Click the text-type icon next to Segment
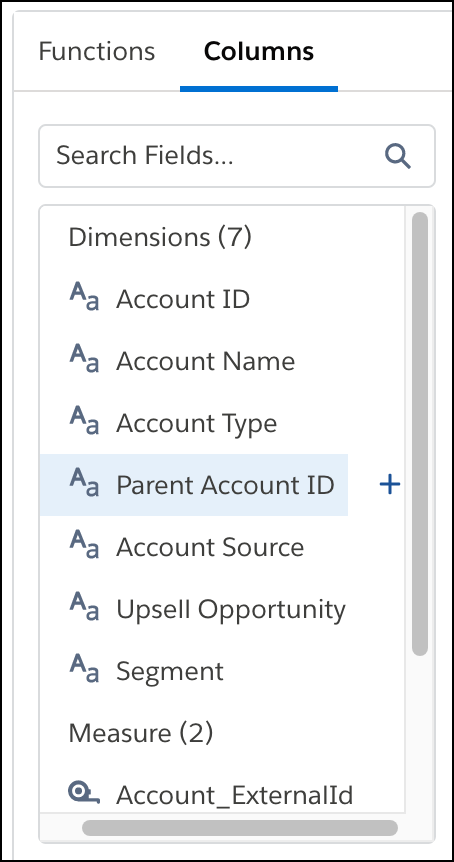Viewport: 454px width, 862px height. [84, 670]
